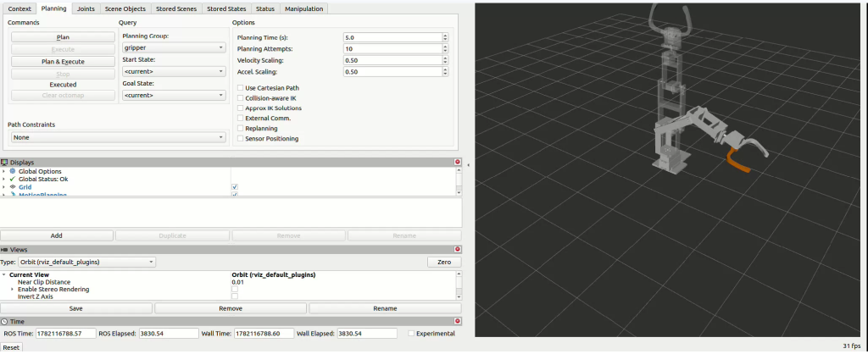The width and height of the screenshot is (868, 354).
Task: Click Remove button in Views panel
Action: [x=231, y=308]
